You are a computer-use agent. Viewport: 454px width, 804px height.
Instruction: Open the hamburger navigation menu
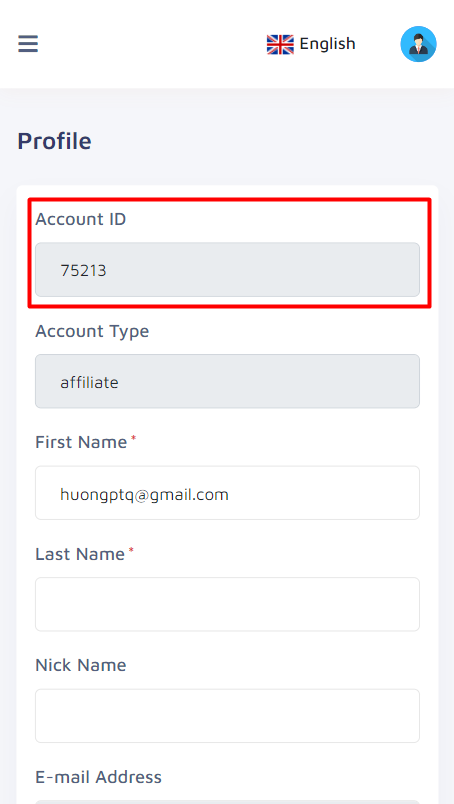28,44
